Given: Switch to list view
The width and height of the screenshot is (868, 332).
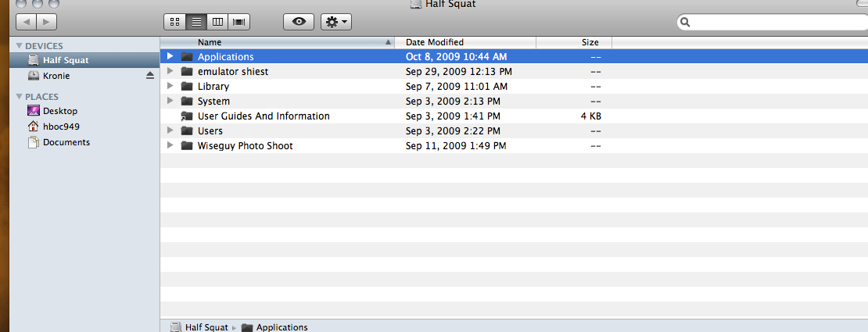Looking at the screenshot, I should tap(196, 22).
